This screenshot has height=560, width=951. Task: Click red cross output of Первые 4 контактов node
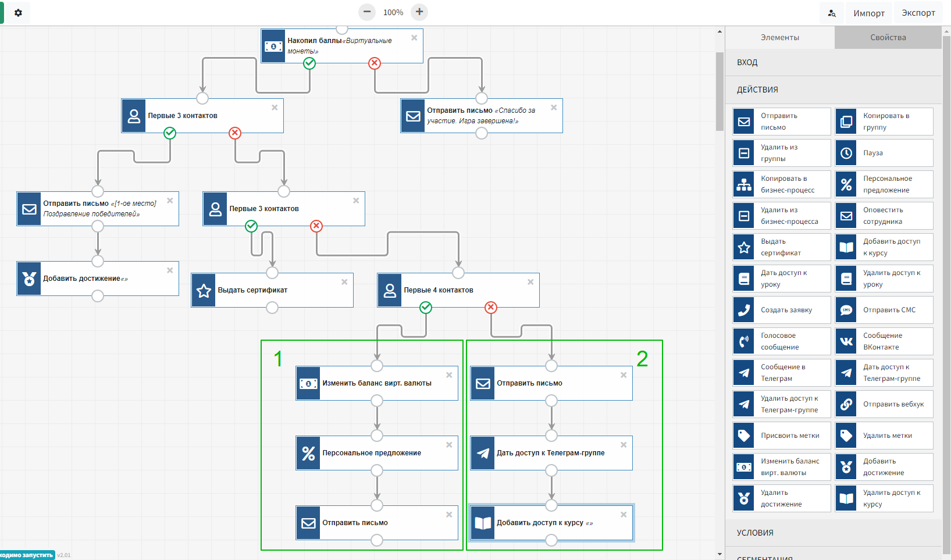pyautogui.click(x=491, y=308)
